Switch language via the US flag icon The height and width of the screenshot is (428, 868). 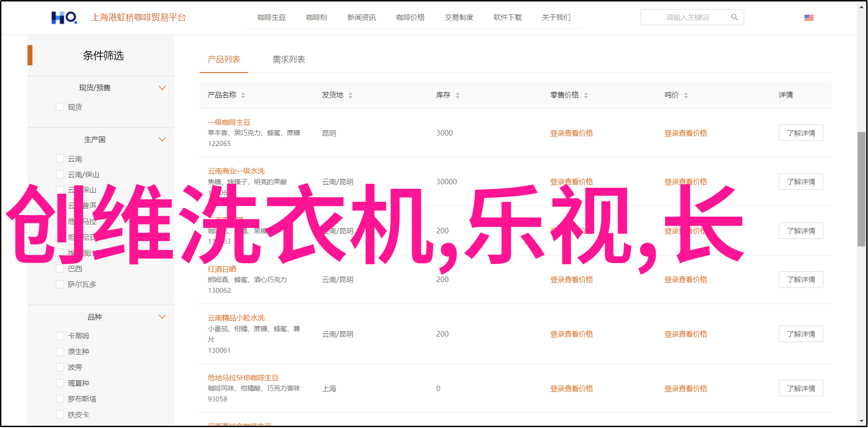click(809, 18)
